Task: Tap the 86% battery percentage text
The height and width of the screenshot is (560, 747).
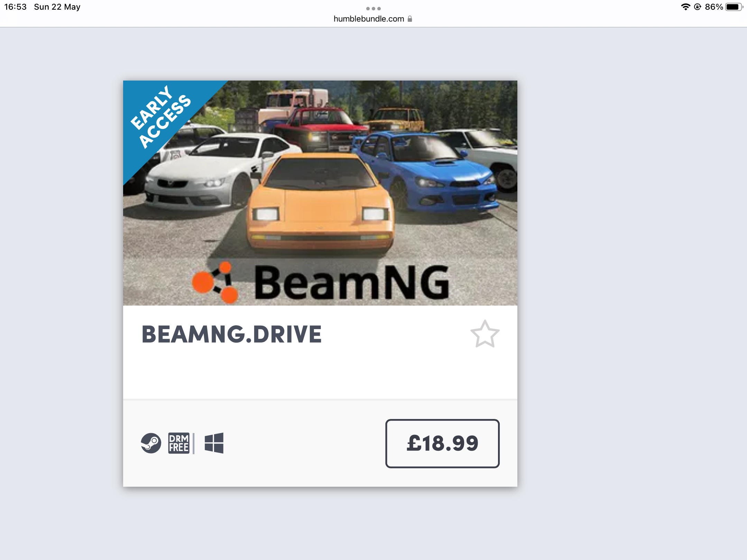Action: (714, 7)
